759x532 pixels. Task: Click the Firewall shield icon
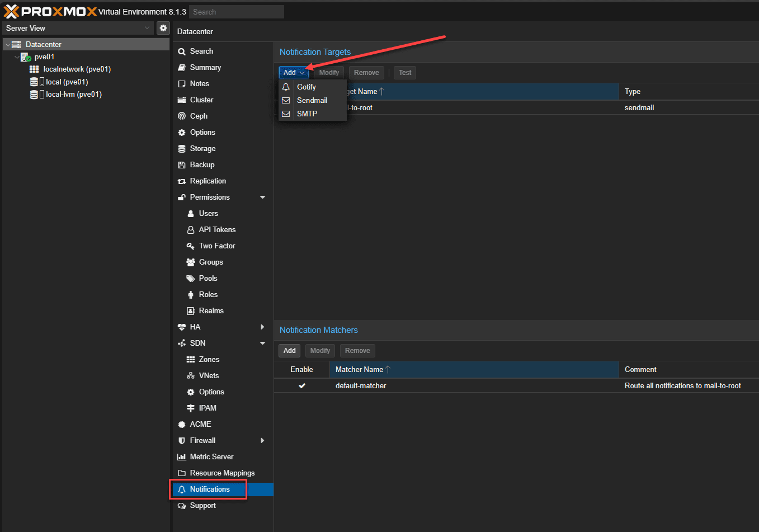tap(182, 441)
